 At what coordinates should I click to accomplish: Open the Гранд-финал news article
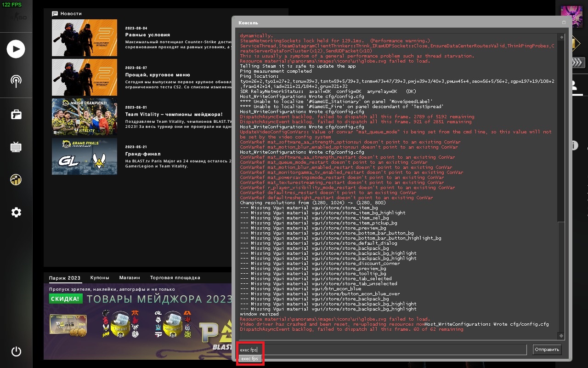coord(143,154)
